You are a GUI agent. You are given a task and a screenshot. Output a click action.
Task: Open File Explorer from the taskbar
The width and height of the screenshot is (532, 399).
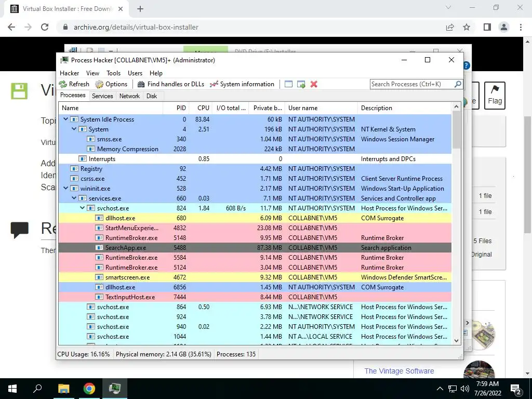point(63,389)
